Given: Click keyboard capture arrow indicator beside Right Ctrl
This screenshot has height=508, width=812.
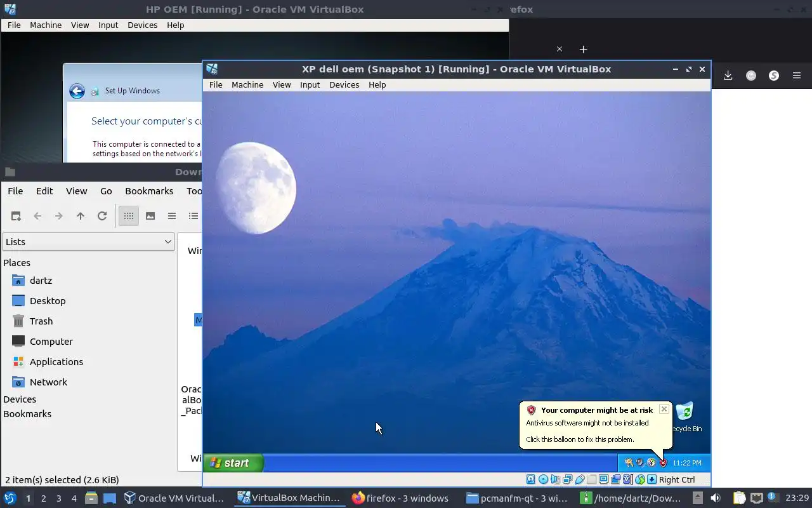Looking at the screenshot, I should click(652, 479).
